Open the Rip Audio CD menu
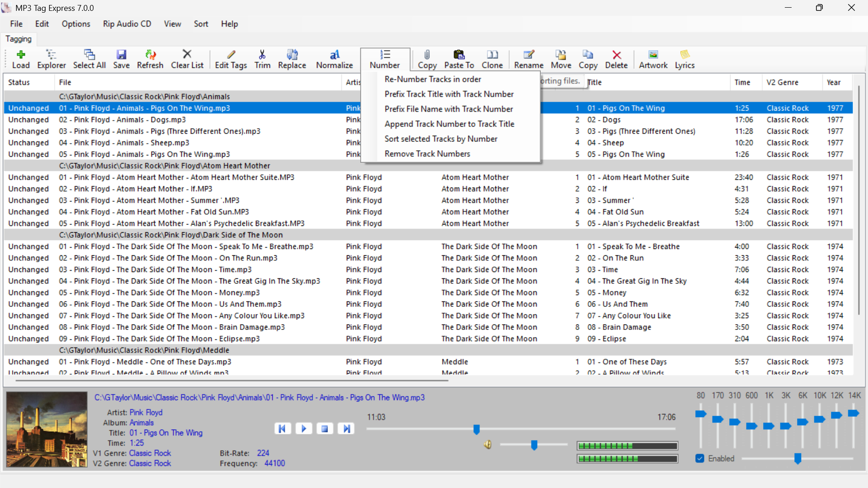This screenshot has height=488, width=868. [127, 24]
